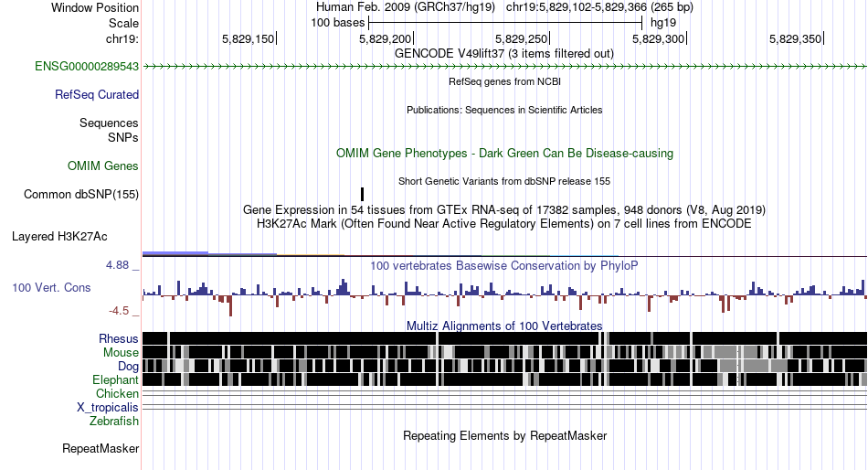Select the Mouse alignment row label
Viewport: 868px width, 470px height.
click(x=121, y=353)
